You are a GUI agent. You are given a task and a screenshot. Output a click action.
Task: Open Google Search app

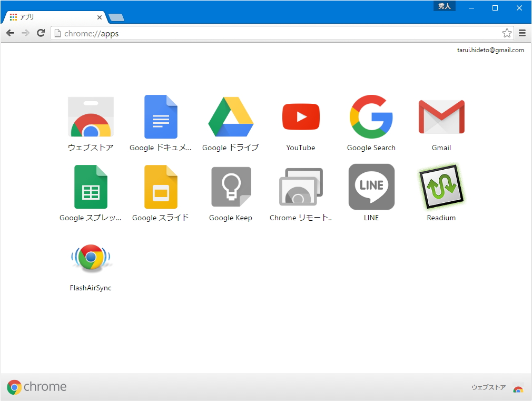[371, 117]
